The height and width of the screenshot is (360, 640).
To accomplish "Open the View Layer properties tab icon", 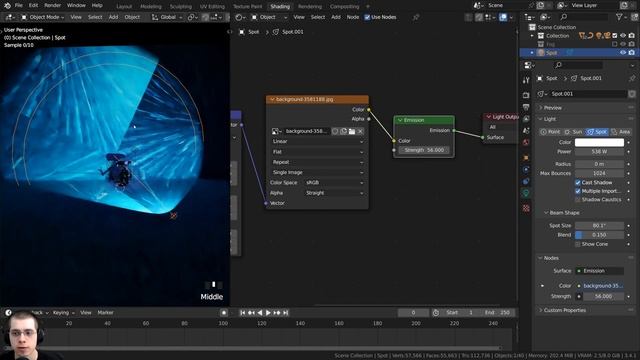I will click(526, 119).
